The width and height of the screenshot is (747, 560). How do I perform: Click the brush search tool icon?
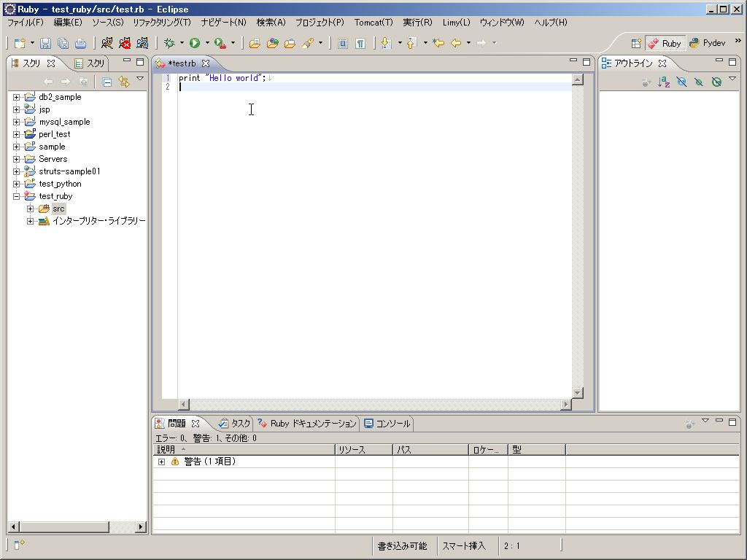pyautogui.click(x=308, y=43)
